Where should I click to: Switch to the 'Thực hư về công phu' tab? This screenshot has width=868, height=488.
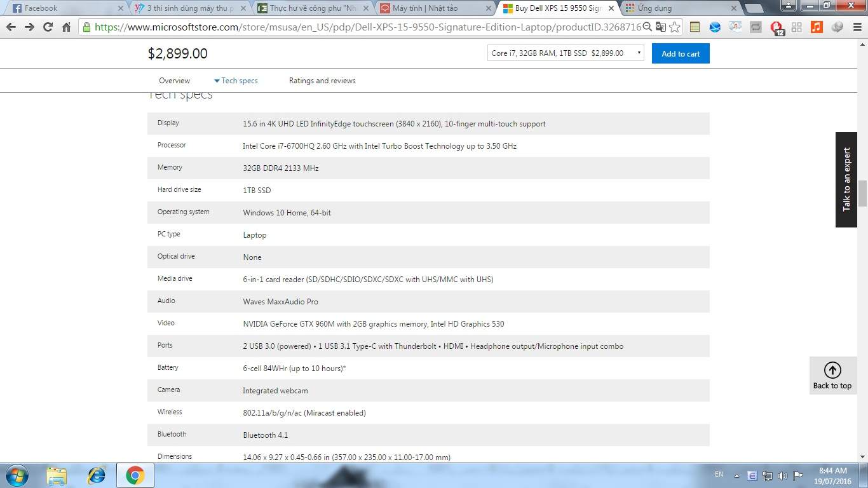point(310,9)
